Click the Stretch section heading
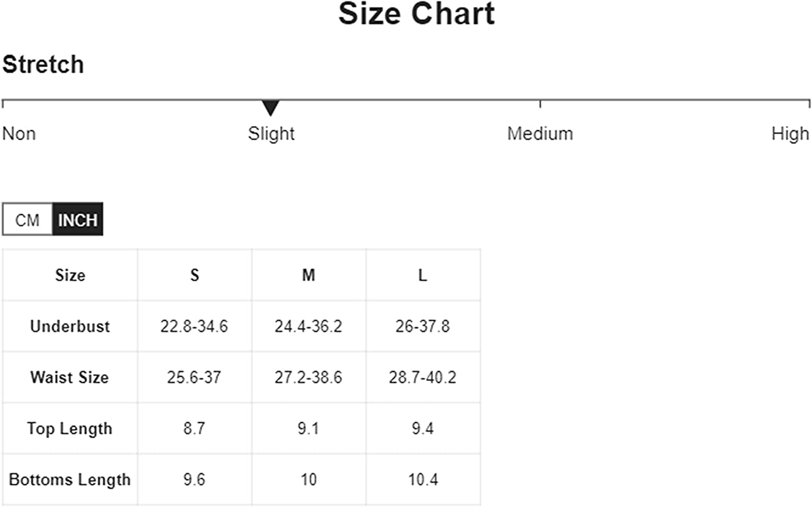 (x=43, y=64)
